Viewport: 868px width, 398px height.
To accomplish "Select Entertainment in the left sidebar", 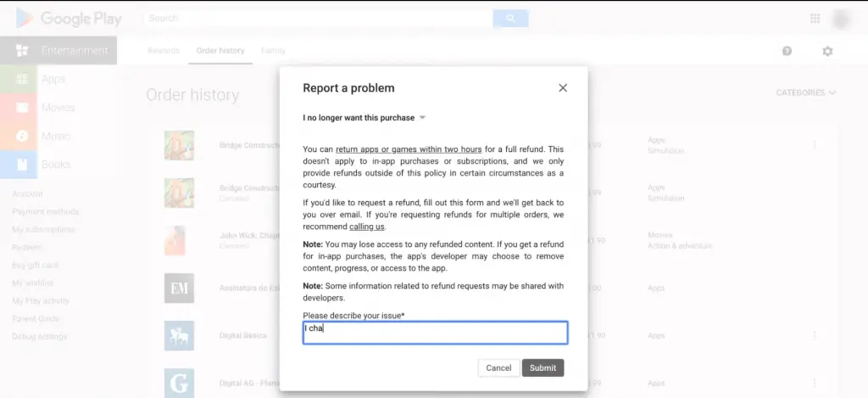I will pyautogui.click(x=58, y=50).
